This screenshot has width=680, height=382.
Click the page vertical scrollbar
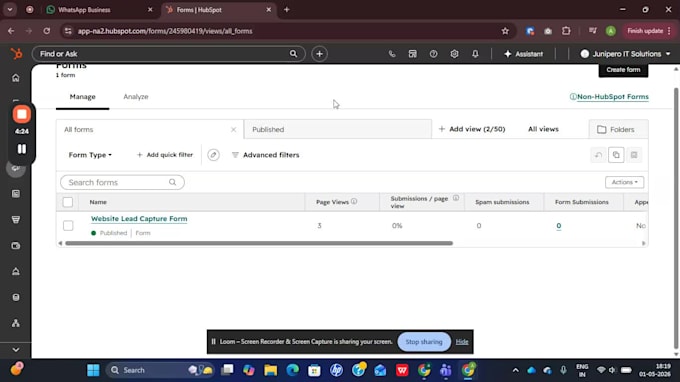click(676, 219)
